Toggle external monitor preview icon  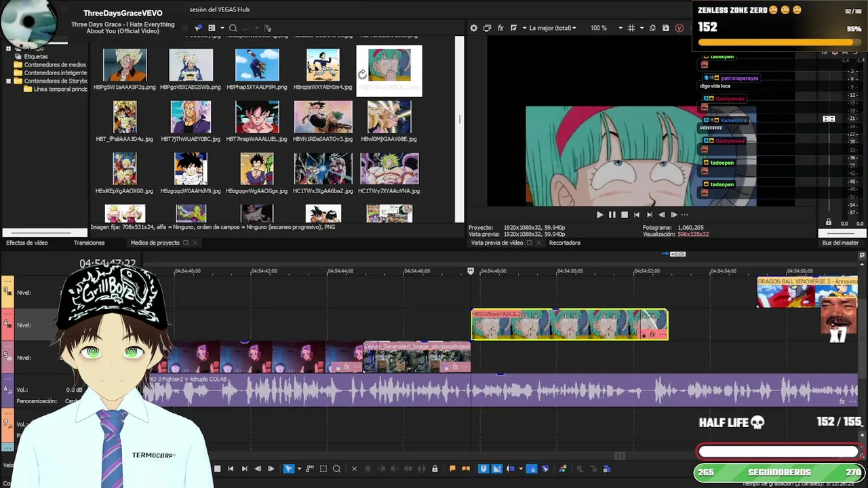(x=487, y=28)
